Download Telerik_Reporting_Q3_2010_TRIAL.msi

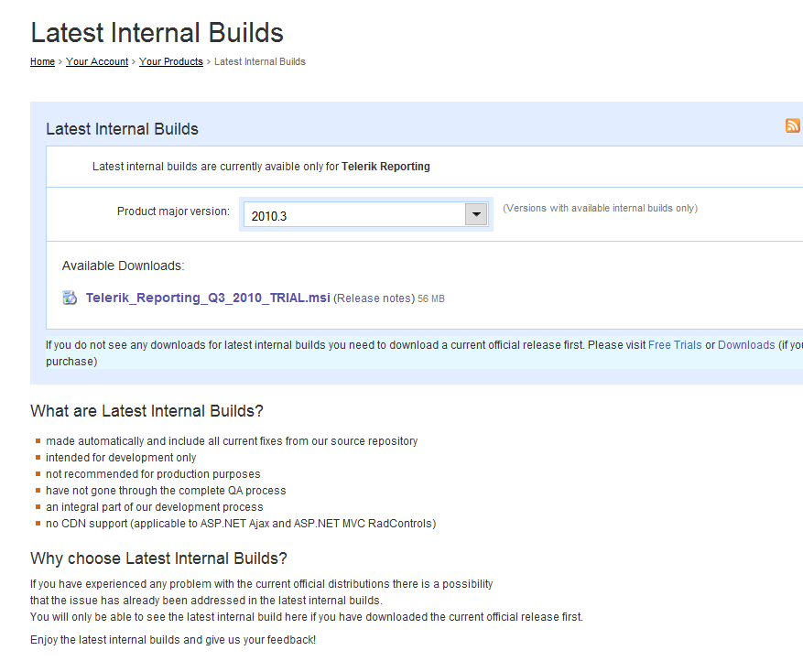[208, 298]
